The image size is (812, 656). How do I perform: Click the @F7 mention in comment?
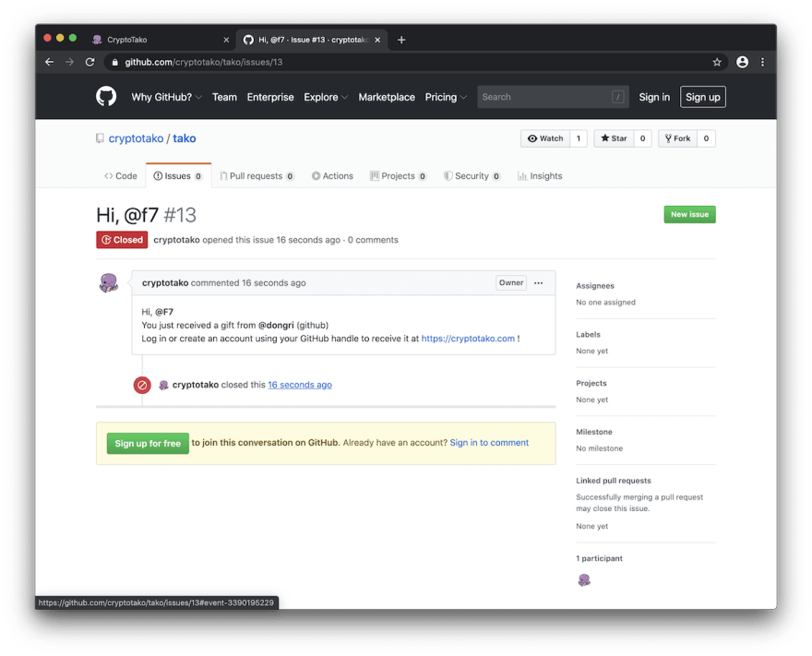pos(164,312)
